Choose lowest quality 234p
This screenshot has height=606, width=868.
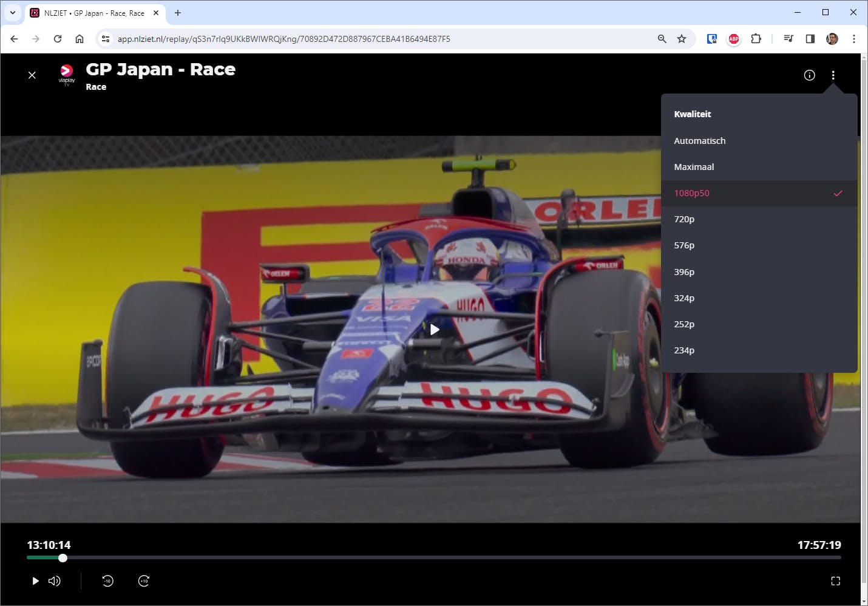[x=759, y=350]
